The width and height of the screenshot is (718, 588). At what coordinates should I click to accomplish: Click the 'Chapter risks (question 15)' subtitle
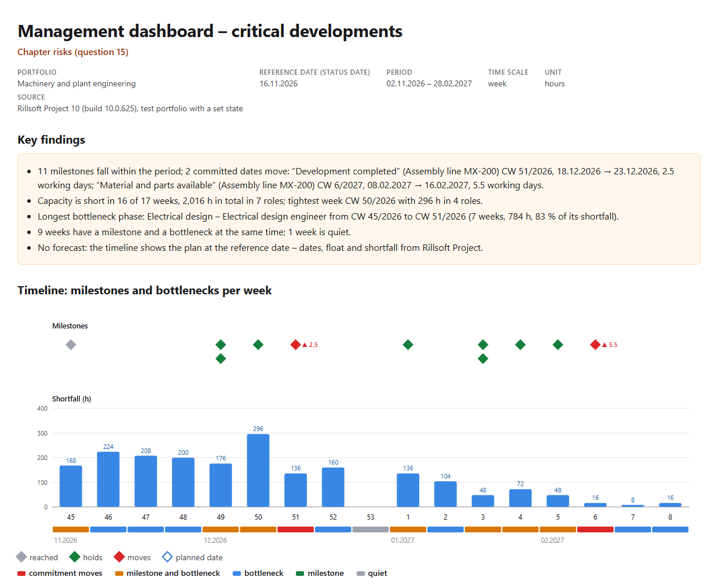coord(73,52)
